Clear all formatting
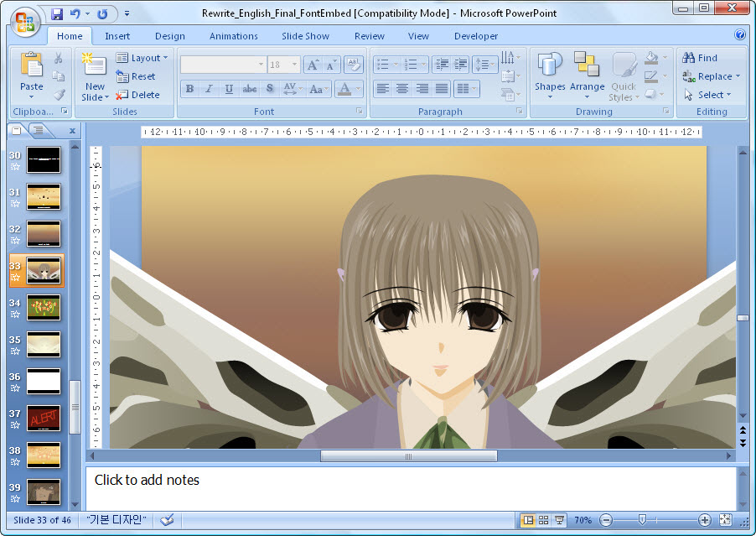This screenshot has width=756, height=536. (x=354, y=65)
